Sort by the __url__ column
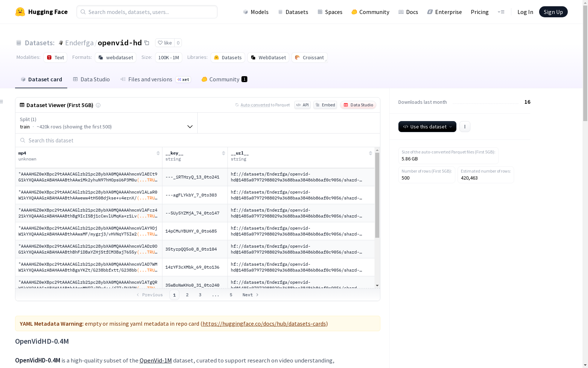The image size is (588, 368). [x=370, y=153]
